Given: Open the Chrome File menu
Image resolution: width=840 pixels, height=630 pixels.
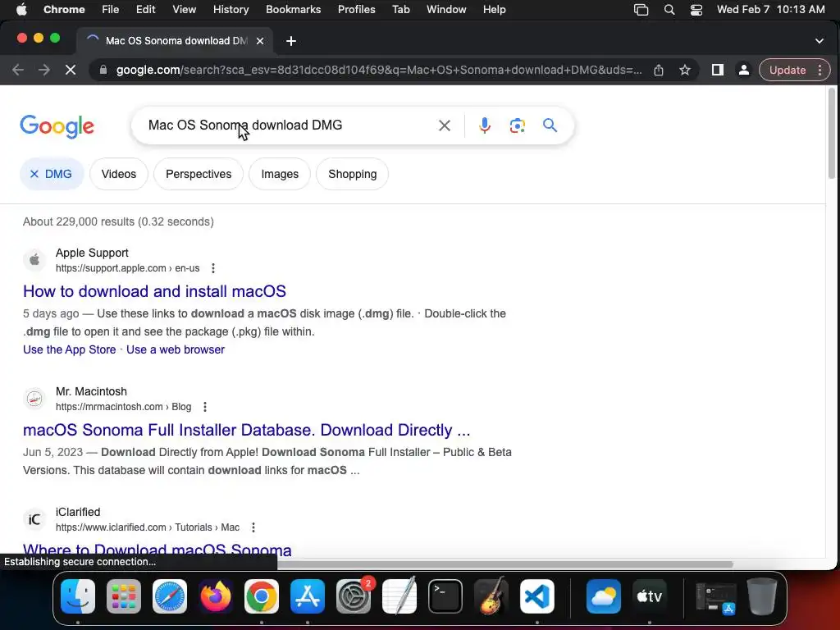Looking at the screenshot, I should [x=111, y=10].
